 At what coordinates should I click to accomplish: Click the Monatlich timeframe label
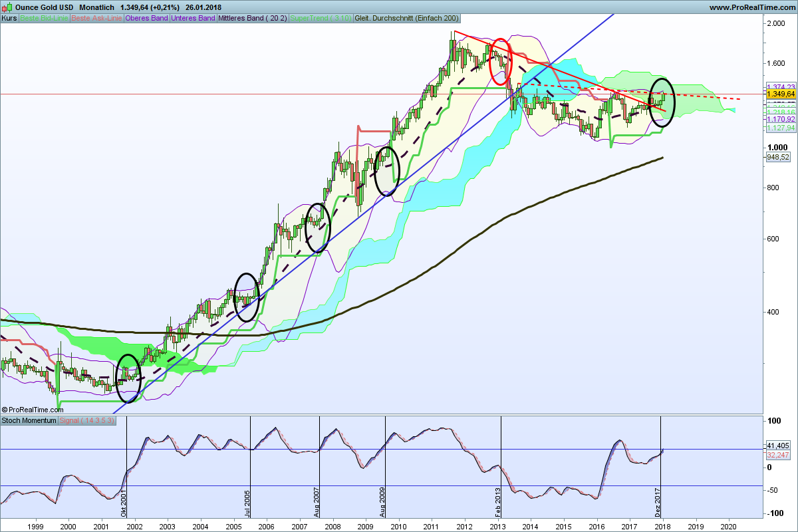(x=96, y=7)
